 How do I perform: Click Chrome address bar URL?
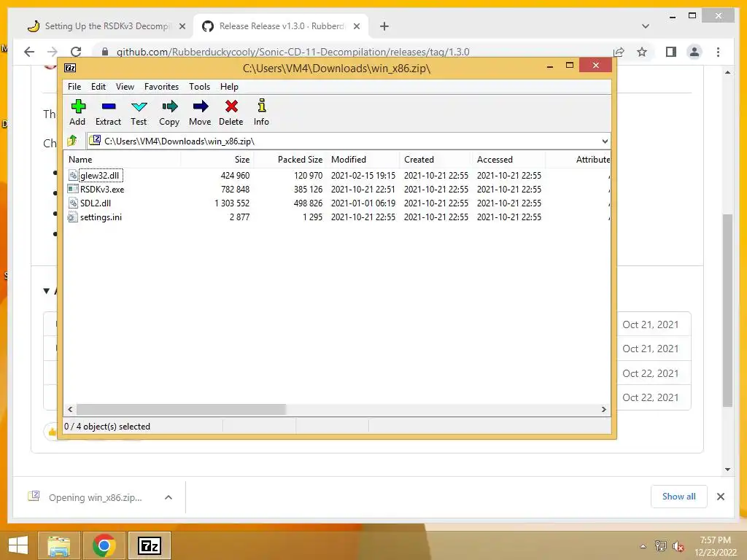pyautogui.click(x=293, y=52)
